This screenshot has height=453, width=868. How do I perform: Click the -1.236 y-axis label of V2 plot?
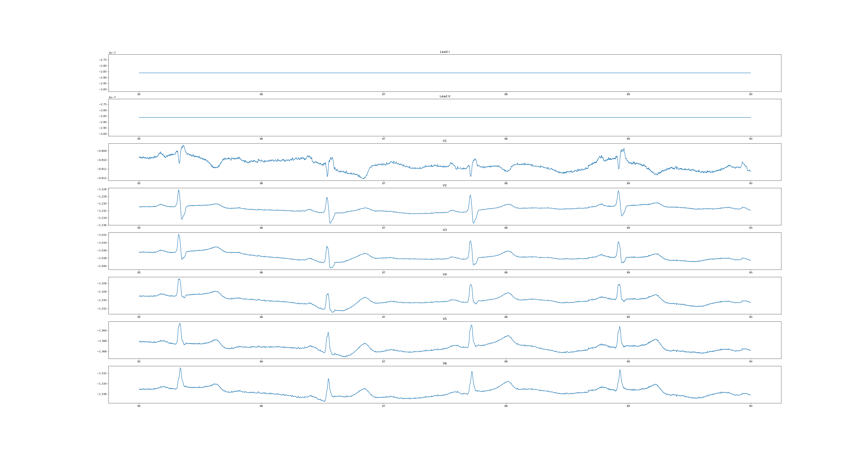click(102, 225)
